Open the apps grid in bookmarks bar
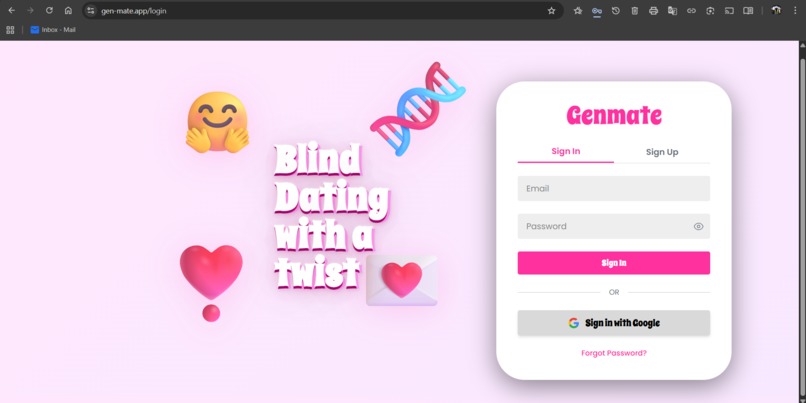Image resolution: width=806 pixels, height=403 pixels. pos(10,30)
